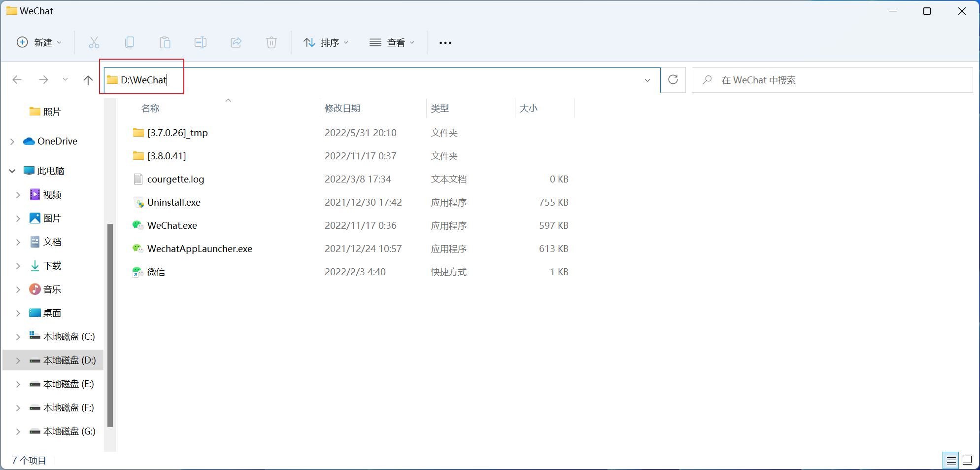Click the Uninstall.exe icon
The height and width of the screenshot is (470, 980).
coord(138,202)
